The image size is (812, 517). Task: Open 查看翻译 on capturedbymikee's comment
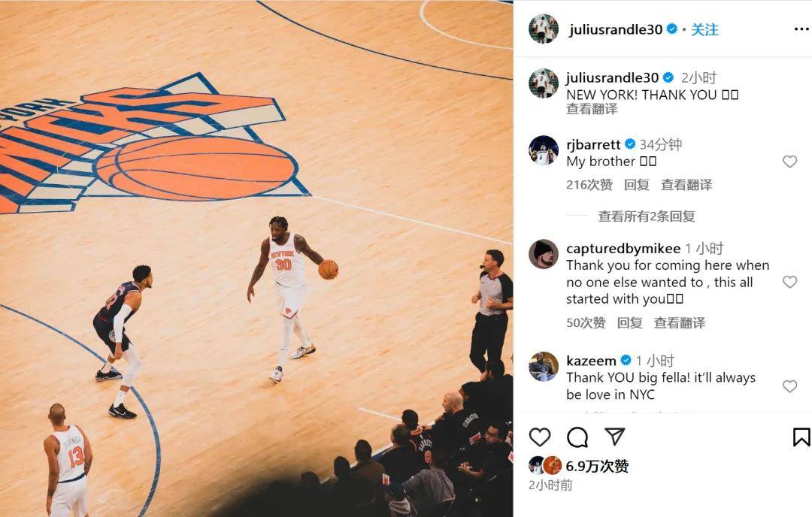[680, 323]
